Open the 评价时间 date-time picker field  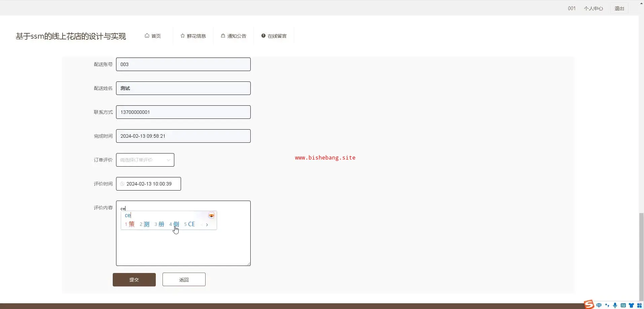click(148, 184)
